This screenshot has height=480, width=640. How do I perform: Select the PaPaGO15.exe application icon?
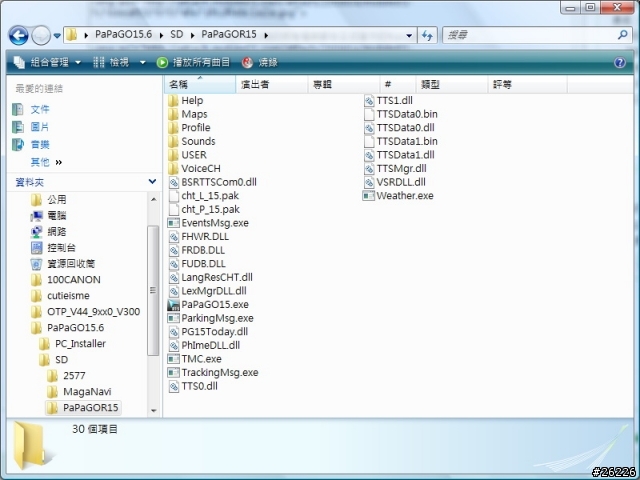coord(173,304)
